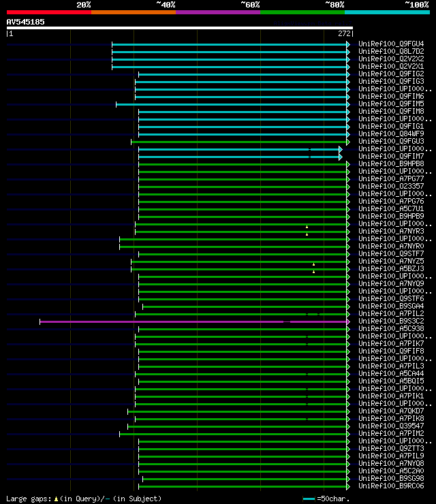Click UniRef100_A7PIL2 label
The image size is (436, 504).
(391, 314)
